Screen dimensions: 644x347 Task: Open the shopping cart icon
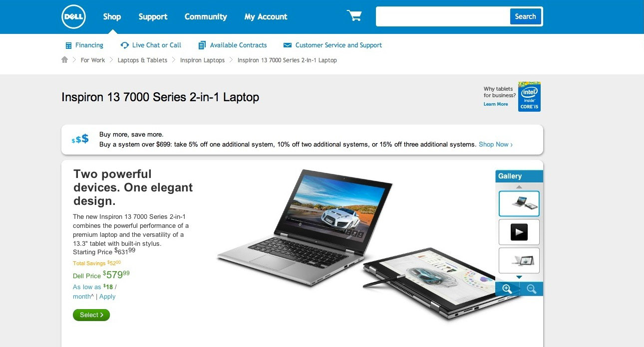pos(354,16)
